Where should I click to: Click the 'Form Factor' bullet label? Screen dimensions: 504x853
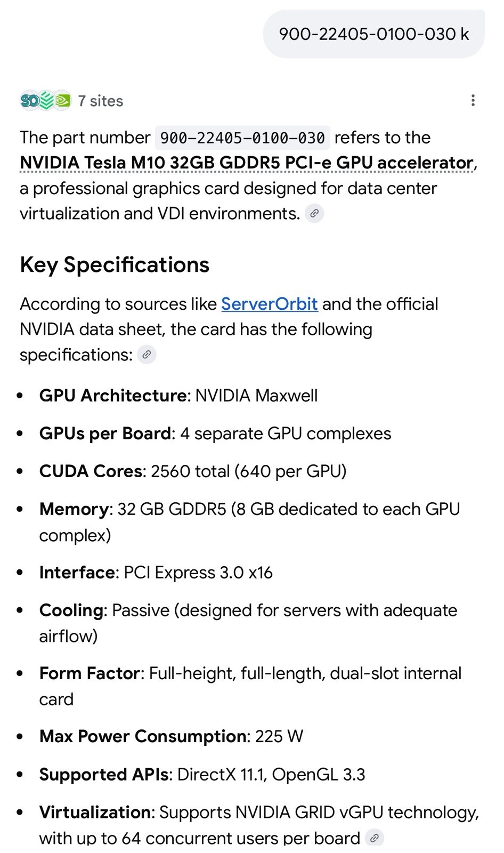click(89, 673)
